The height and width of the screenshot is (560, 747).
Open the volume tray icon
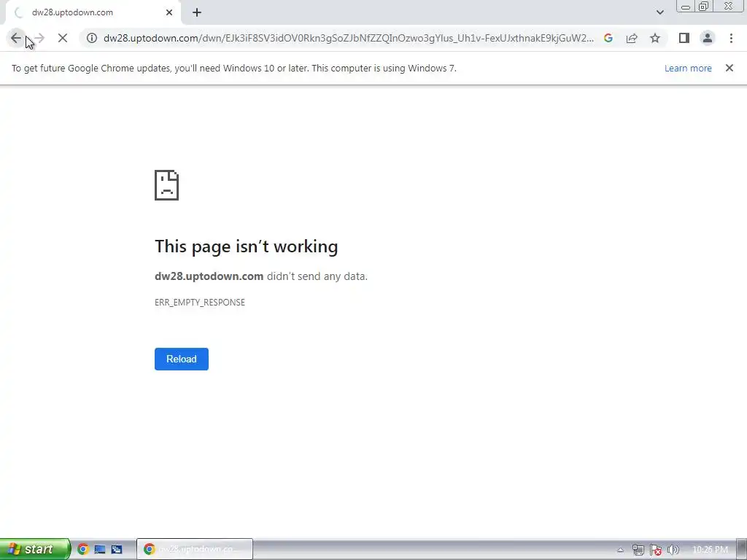tap(673, 550)
